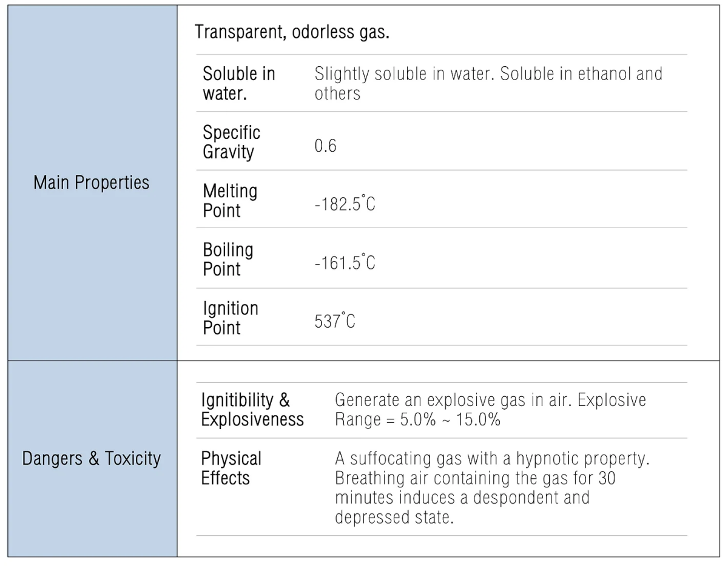
Task: Click the Boiling Point label
Action: coord(228,260)
